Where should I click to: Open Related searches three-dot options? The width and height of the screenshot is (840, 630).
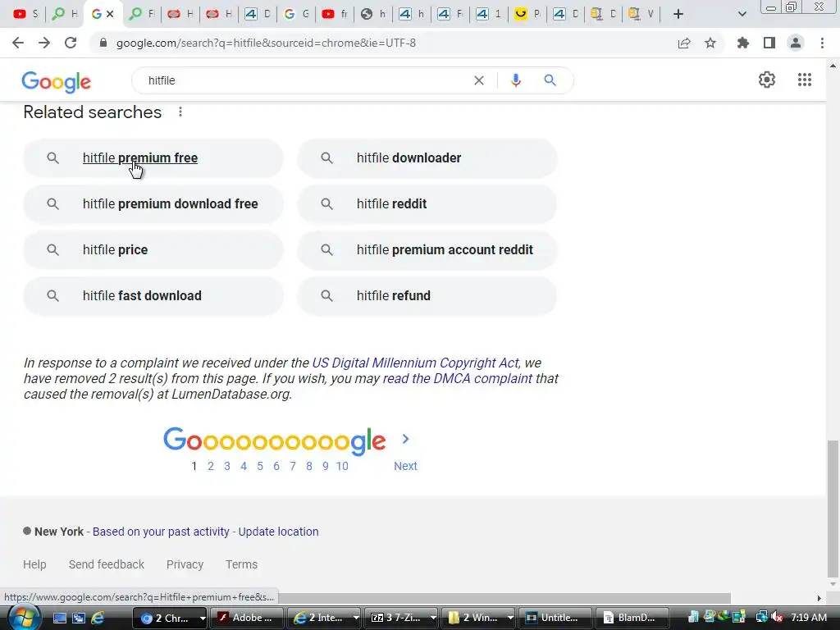[x=180, y=112]
